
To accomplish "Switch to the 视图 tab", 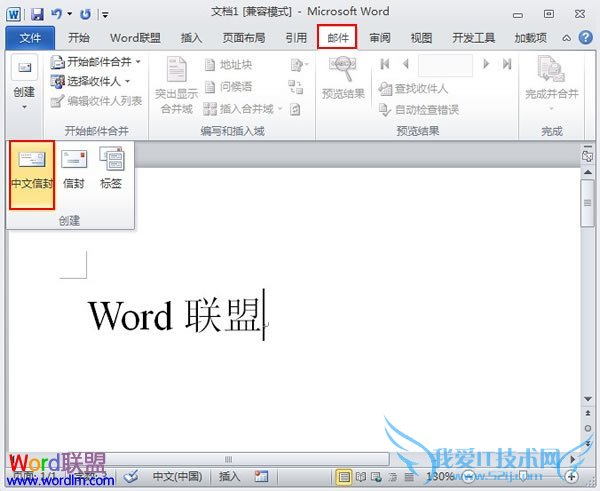I will 421,38.
